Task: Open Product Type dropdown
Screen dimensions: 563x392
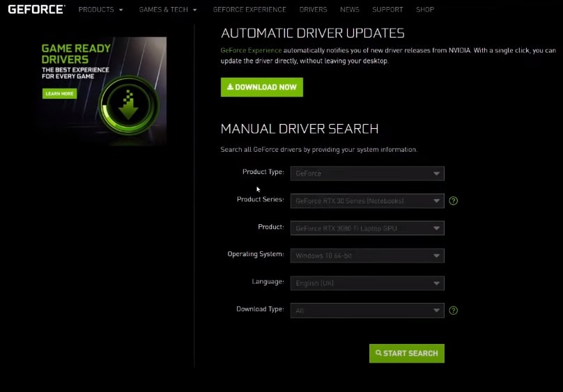Action: 367,173
